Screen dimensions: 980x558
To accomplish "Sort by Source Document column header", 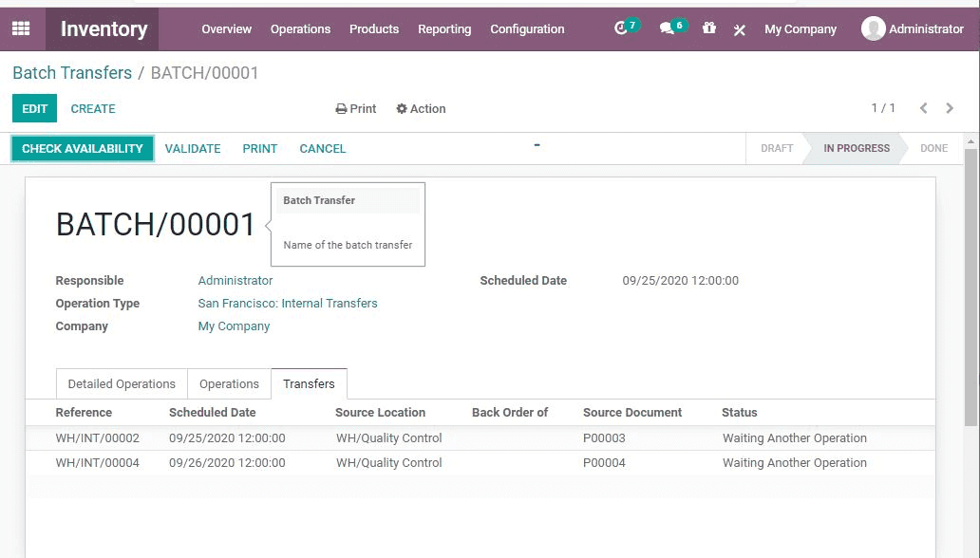I will pyautogui.click(x=631, y=413).
